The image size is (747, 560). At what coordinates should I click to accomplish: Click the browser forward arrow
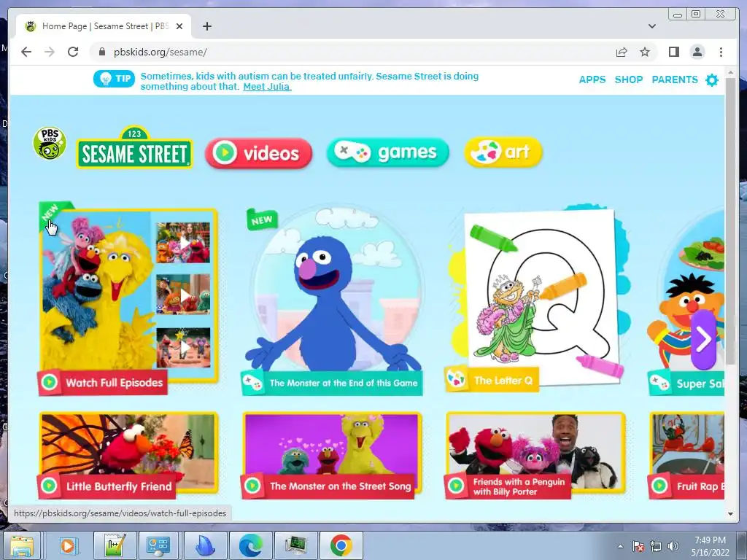tap(50, 52)
